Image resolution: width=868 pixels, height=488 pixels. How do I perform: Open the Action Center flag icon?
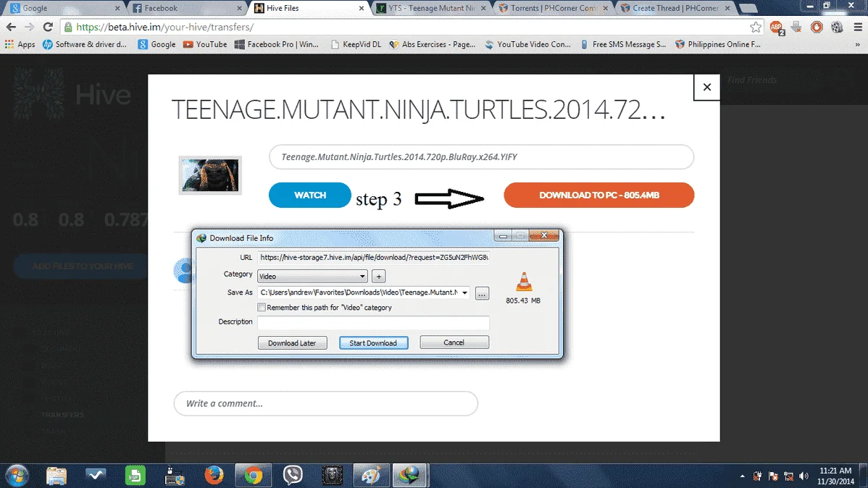click(x=773, y=476)
